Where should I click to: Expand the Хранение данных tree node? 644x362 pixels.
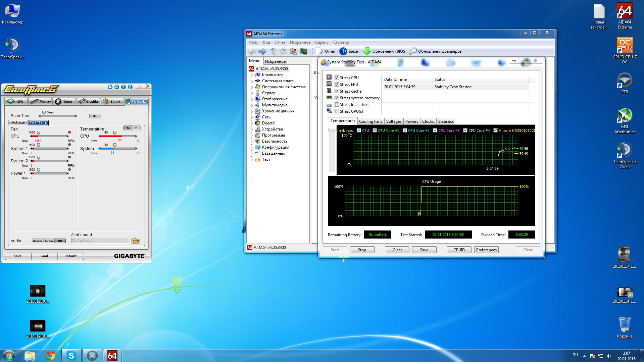252,111
